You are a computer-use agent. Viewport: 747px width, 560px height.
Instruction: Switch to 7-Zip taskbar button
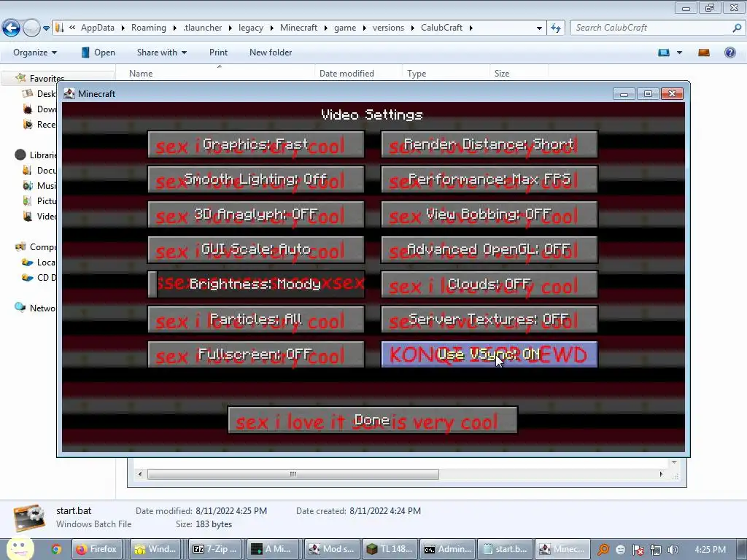pyautogui.click(x=215, y=549)
